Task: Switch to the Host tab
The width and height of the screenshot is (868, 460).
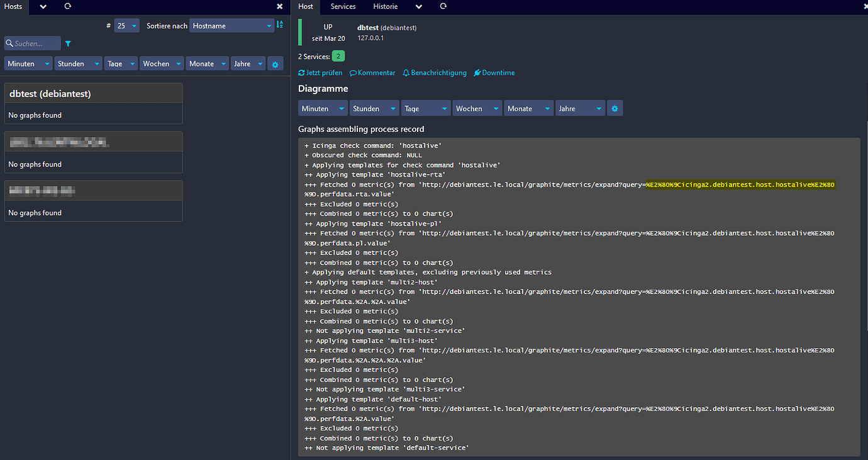Action: [306, 6]
